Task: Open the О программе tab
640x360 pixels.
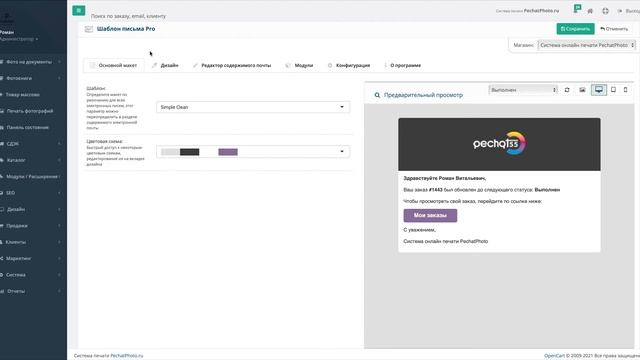Action: 402,65
